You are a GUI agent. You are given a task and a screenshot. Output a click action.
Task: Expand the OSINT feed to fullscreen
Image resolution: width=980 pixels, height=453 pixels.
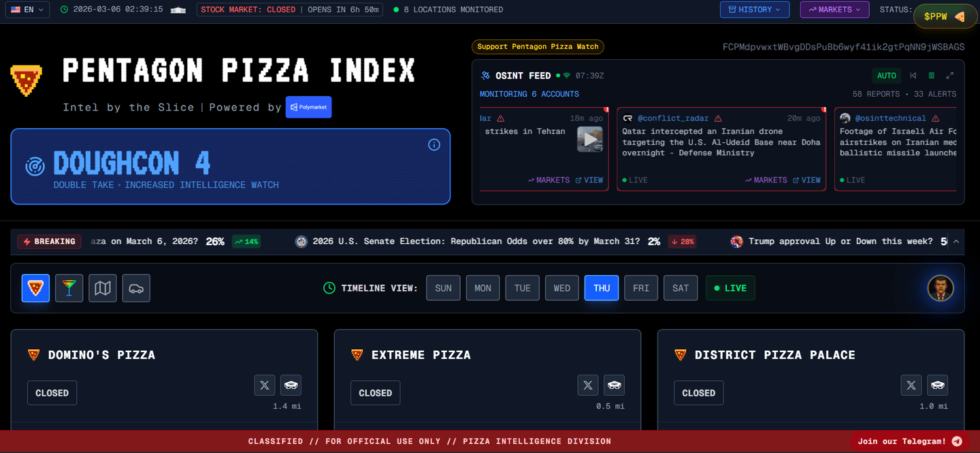point(950,76)
